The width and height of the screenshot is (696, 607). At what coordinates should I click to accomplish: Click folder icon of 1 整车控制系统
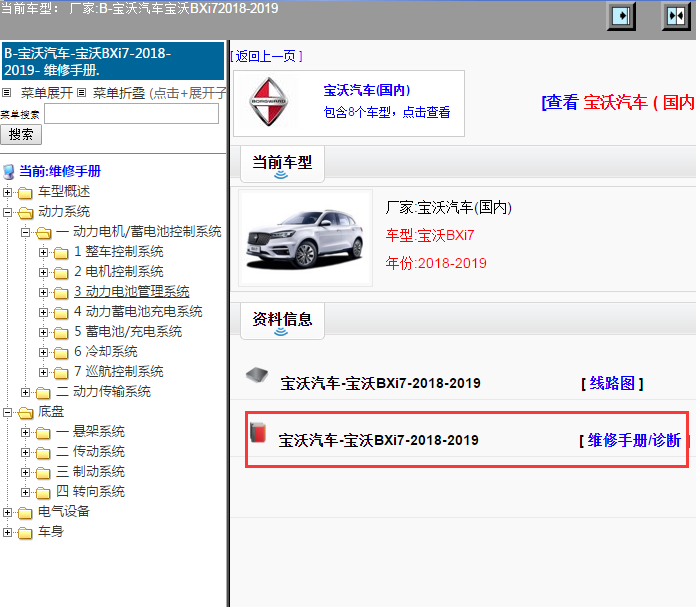point(61,253)
